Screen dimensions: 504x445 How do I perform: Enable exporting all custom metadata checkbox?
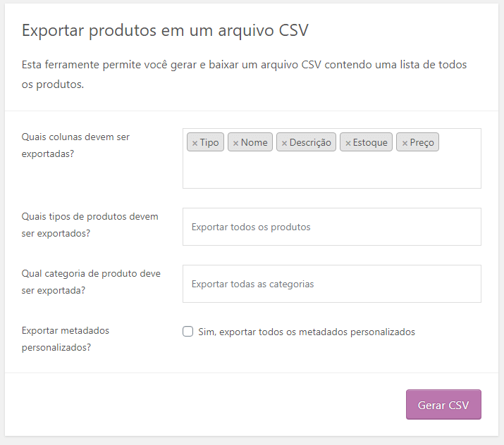[188, 332]
